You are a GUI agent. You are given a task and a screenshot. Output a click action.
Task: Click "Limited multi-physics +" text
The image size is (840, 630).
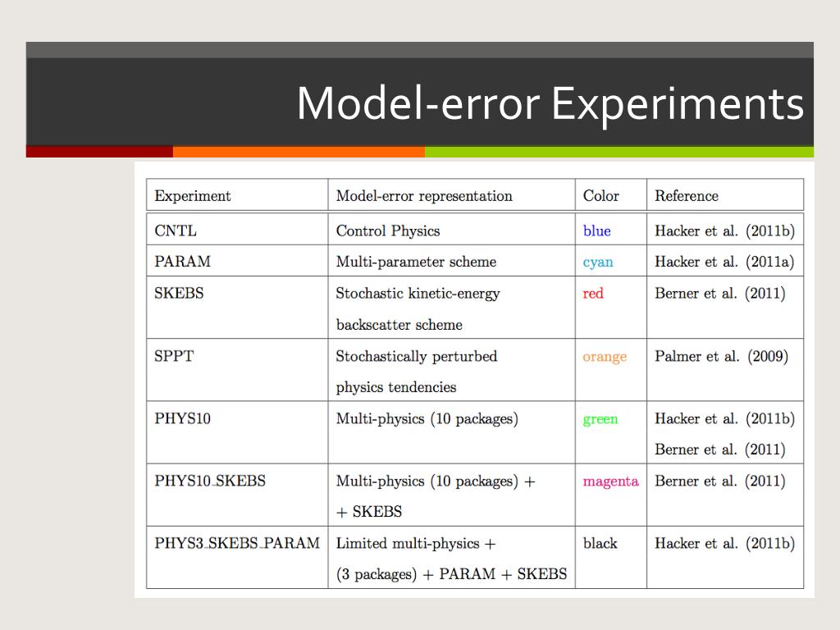pos(416,544)
